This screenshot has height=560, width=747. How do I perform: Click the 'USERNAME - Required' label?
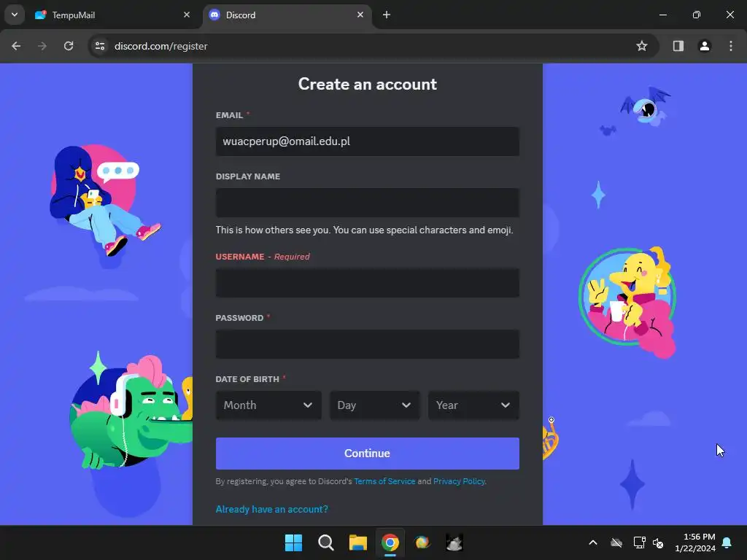(263, 257)
